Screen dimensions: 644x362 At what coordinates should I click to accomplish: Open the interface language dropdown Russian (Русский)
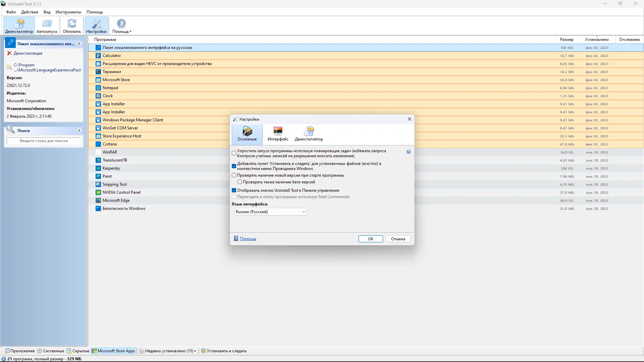[x=270, y=212]
